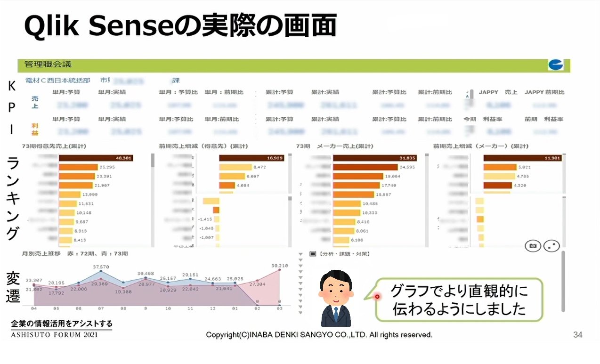Screen dimensions: 600x364
Task: Select the dark 11,901 bar
Action: [523, 158]
